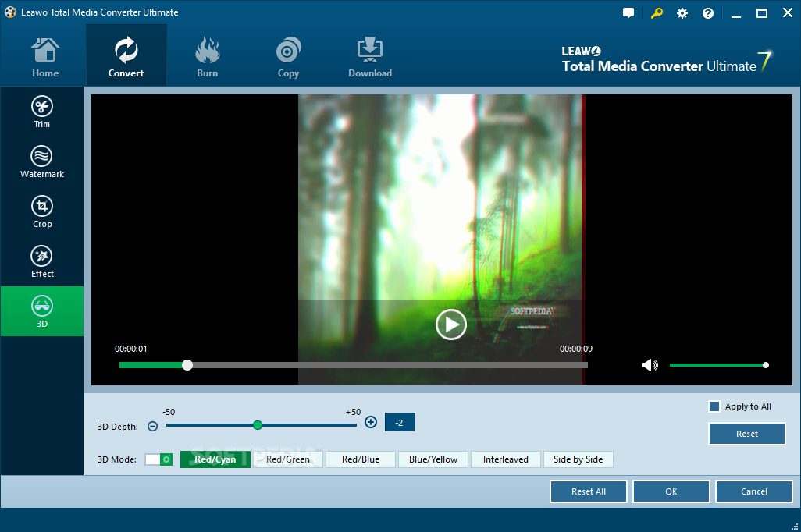Select the Trim editing tool
801x532 pixels.
coord(42,112)
